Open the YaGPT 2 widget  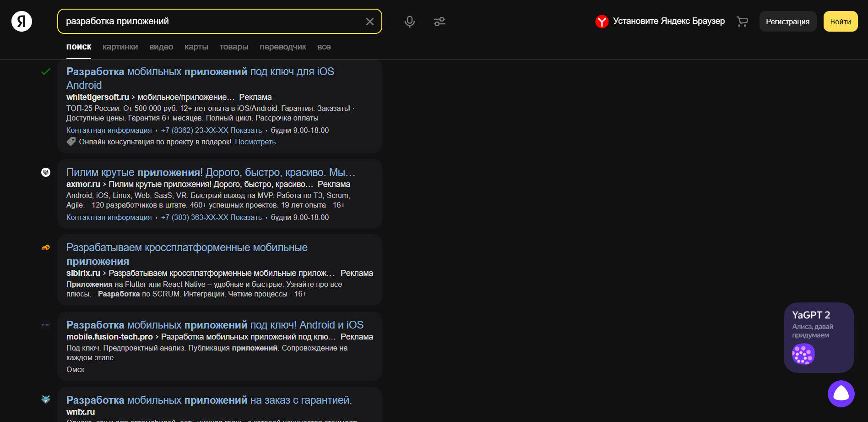[818, 337]
